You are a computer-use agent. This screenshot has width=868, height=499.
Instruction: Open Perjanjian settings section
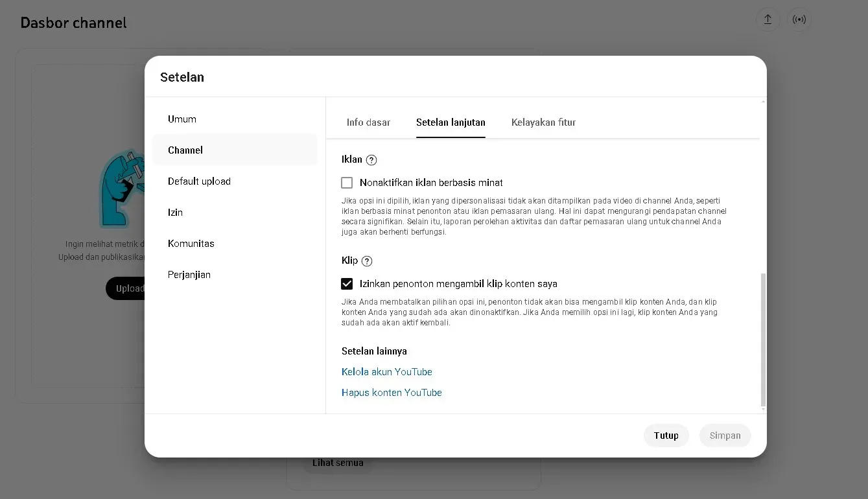pos(189,275)
